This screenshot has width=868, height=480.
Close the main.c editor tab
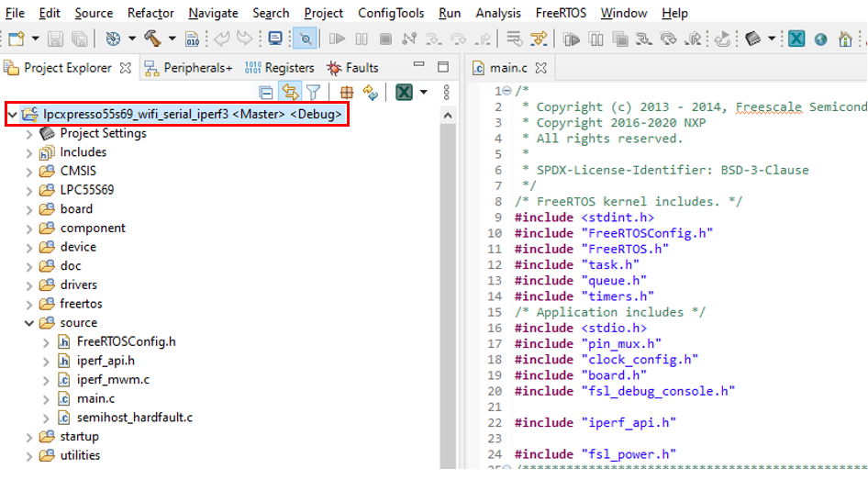(540, 68)
